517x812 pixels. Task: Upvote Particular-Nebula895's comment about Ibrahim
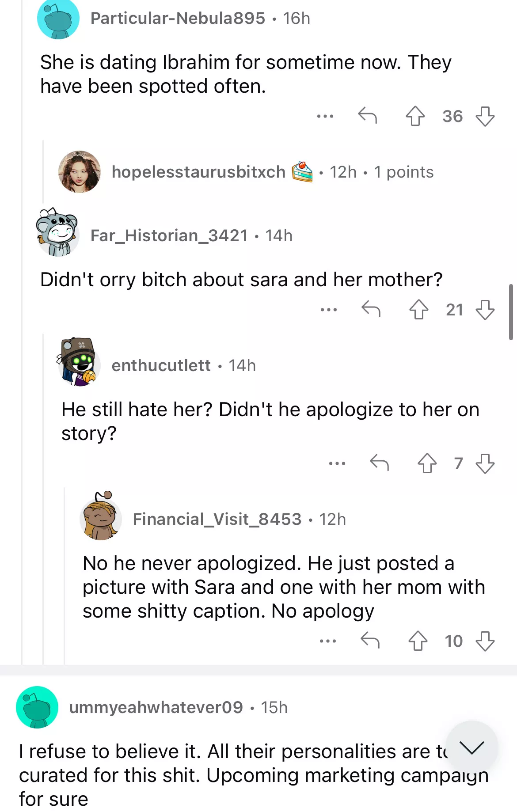point(415,116)
